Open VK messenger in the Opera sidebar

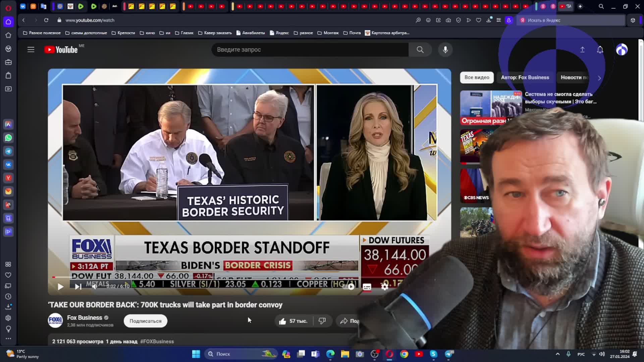[x=8, y=165]
